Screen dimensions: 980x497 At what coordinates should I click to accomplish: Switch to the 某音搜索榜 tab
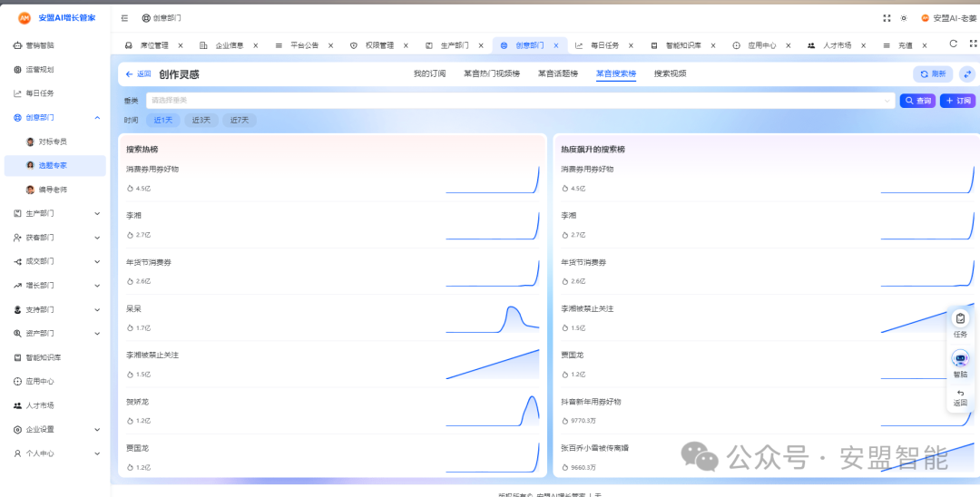(616, 73)
